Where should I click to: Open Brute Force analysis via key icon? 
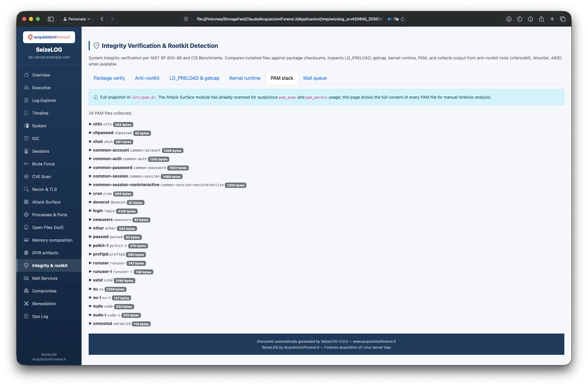point(26,164)
